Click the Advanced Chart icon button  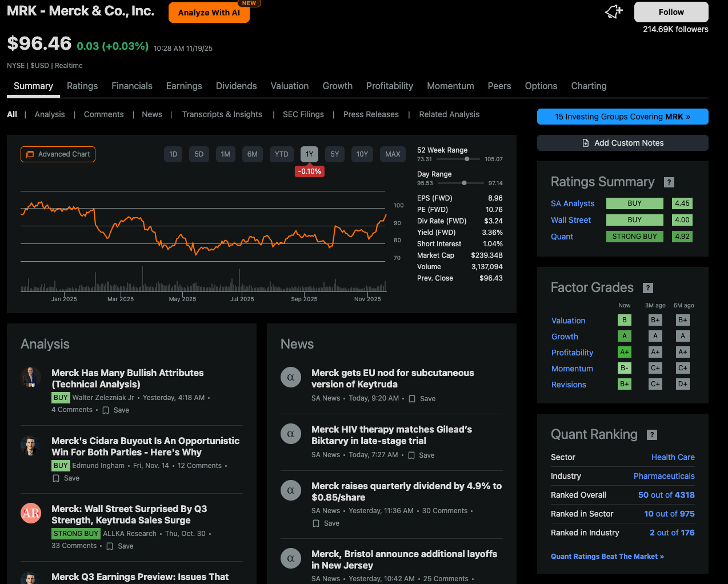pos(58,154)
